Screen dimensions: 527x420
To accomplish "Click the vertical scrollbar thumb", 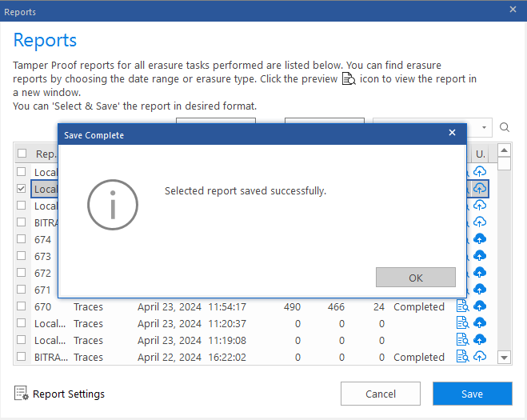I will [x=504, y=164].
